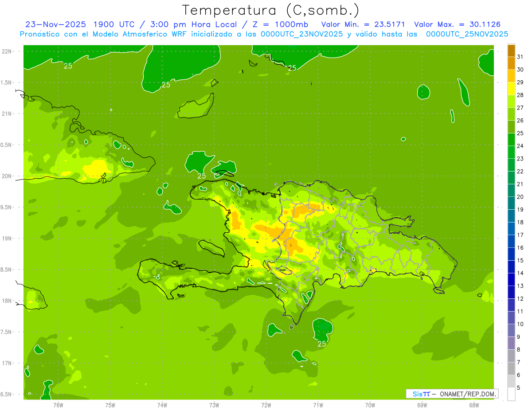Screen dimensions: 532x411
Task: Click the '31' label on the color scale
Action: click(520, 57)
